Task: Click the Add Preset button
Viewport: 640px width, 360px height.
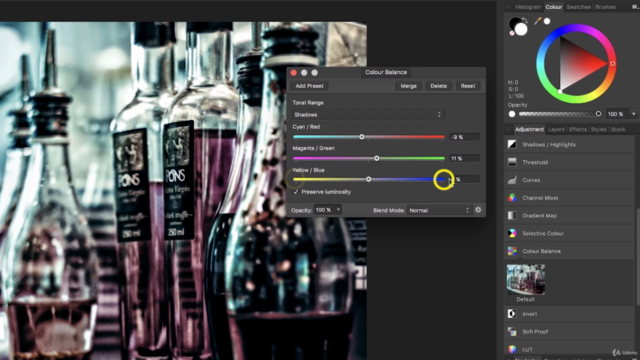Action: (309, 86)
